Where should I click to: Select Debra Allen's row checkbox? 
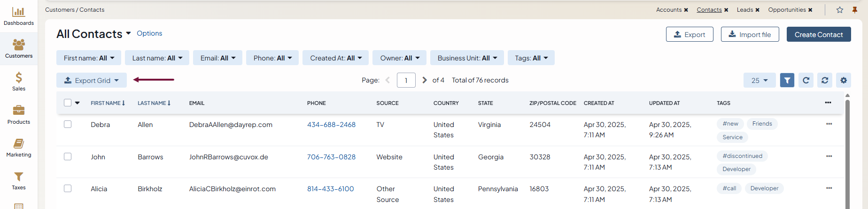click(68, 124)
